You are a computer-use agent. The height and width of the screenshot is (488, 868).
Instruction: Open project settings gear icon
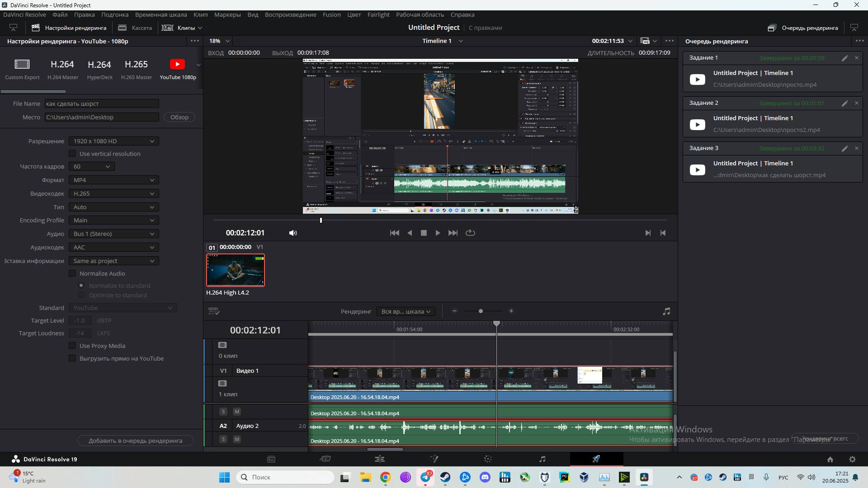852,460
